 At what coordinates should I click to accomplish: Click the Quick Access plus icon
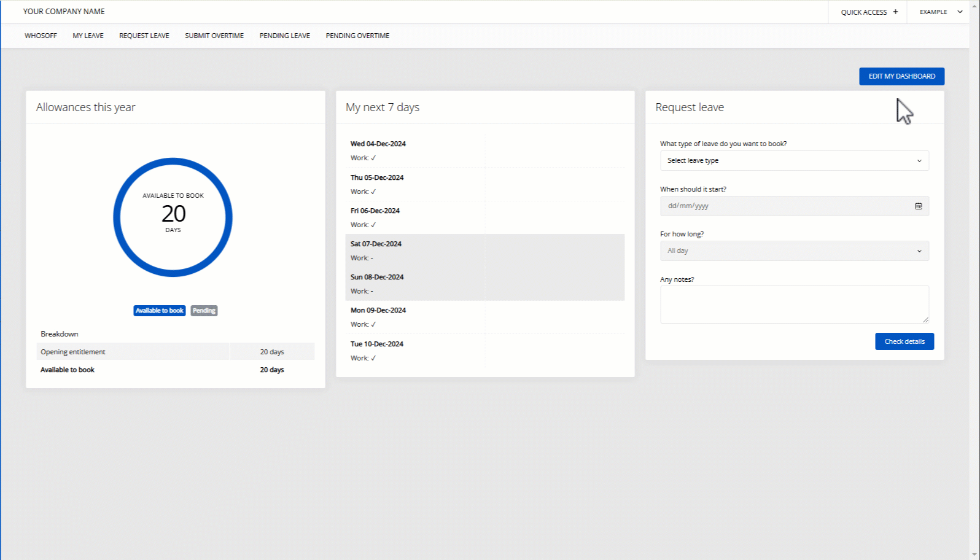[x=895, y=12]
